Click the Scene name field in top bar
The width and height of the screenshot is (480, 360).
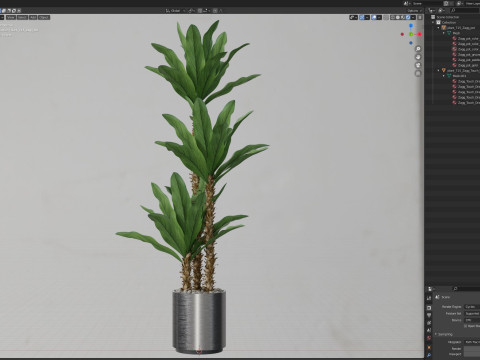tap(427, 3)
